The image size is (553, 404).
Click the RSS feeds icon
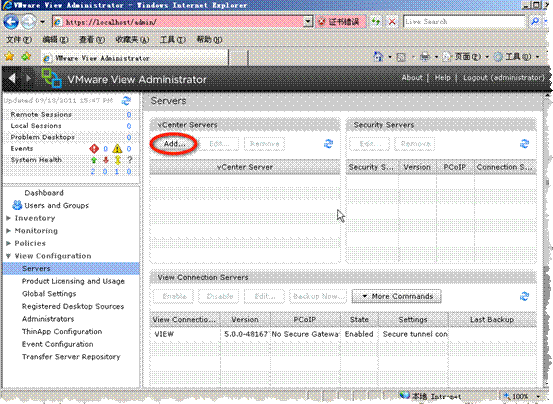coord(401,57)
